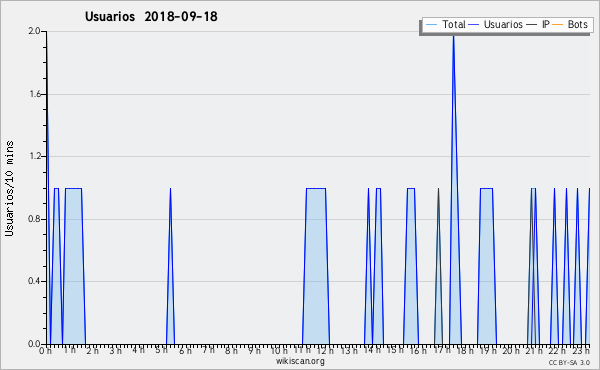This screenshot has height=370, width=600.
Task: Select the "Usuarios" legend entry
Action: tap(503, 24)
